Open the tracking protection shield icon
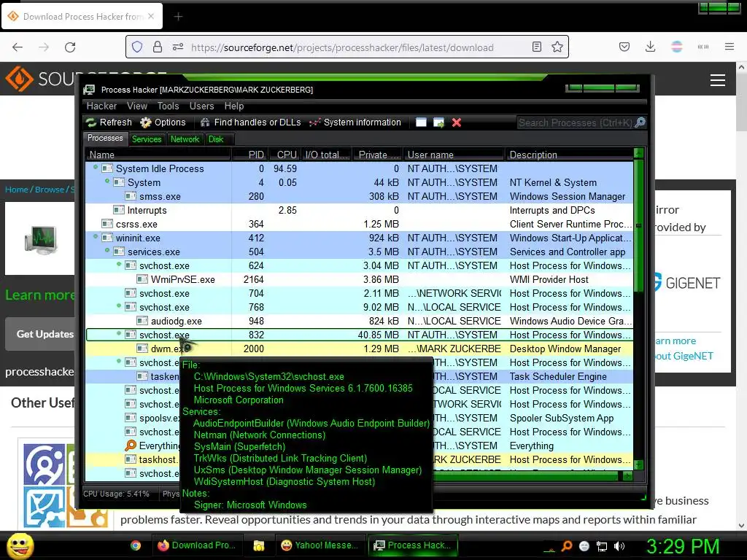Image resolution: width=747 pixels, height=560 pixels. click(x=137, y=47)
